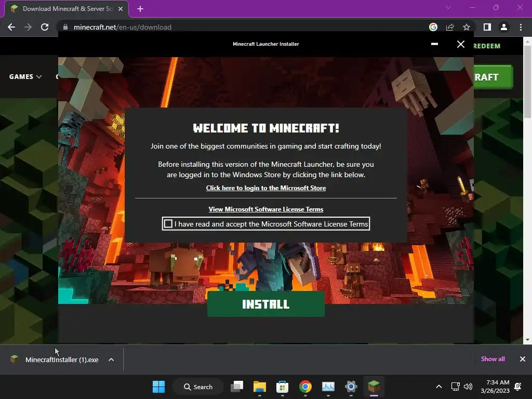Open the monitor app taskbar icon
This screenshot has width=532, height=399.
[x=328, y=387]
